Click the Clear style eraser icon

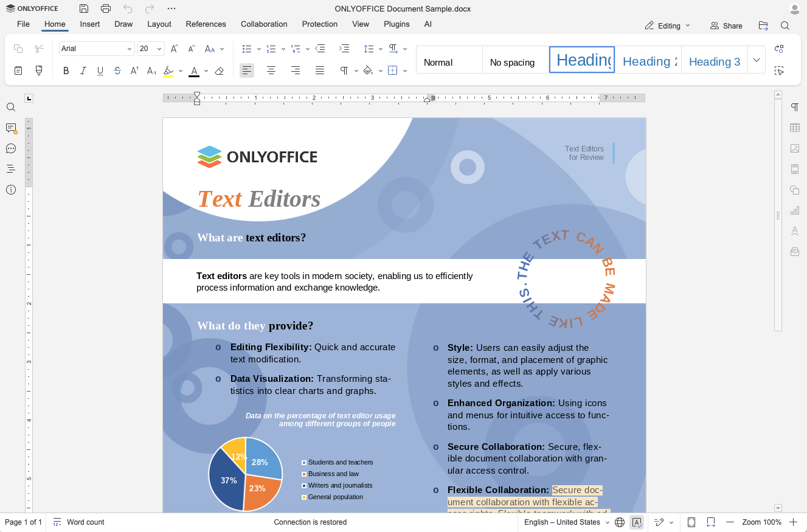(220, 71)
